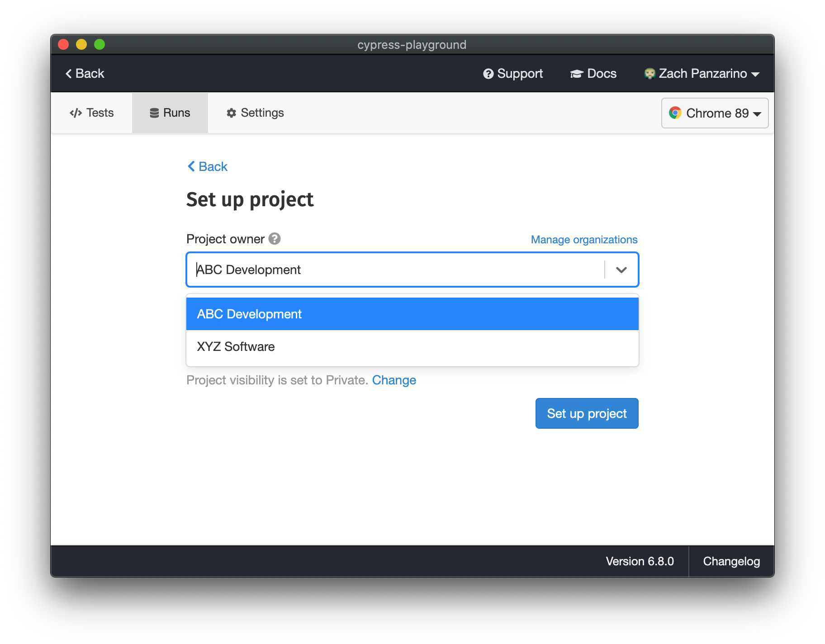Click the Settings gear icon
Screen dimensions: 825x644
coord(232,113)
